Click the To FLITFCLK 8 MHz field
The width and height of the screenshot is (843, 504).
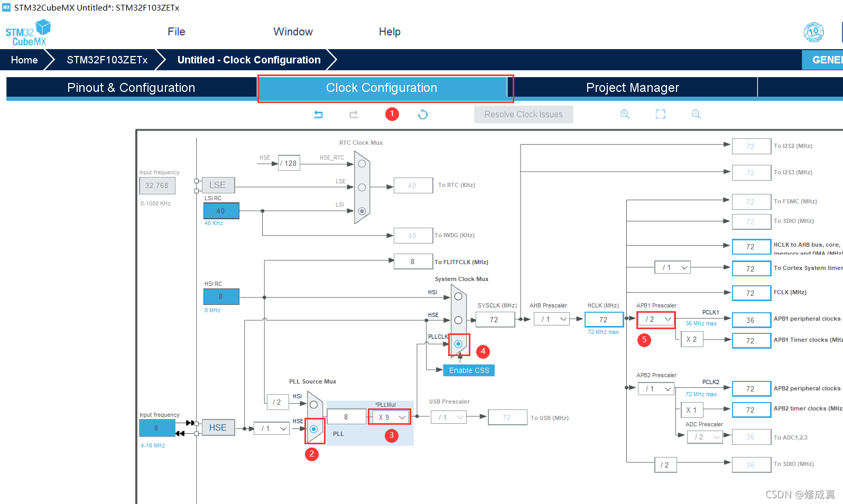(413, 262)
